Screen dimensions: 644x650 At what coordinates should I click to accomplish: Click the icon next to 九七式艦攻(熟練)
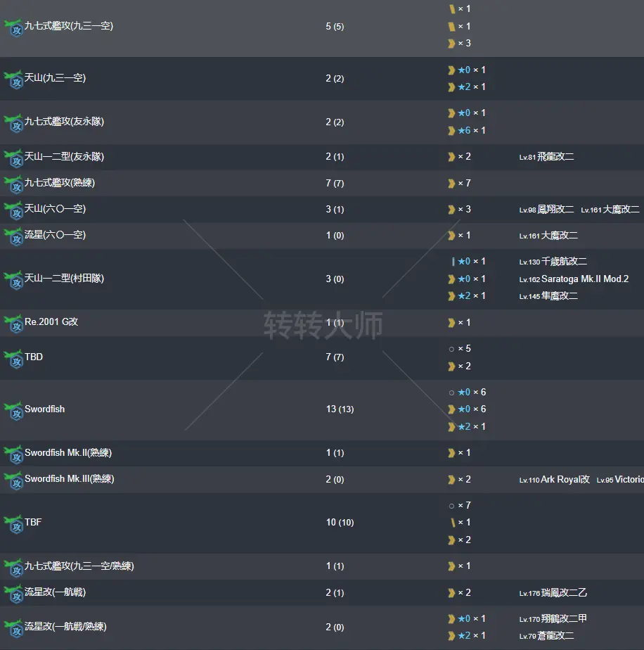(x=13, y=184)
